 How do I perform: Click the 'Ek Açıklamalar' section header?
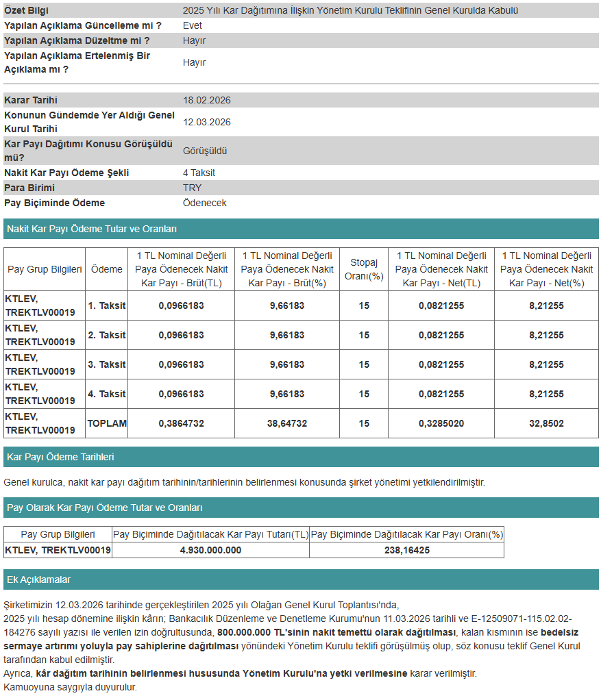coord(38,579)
